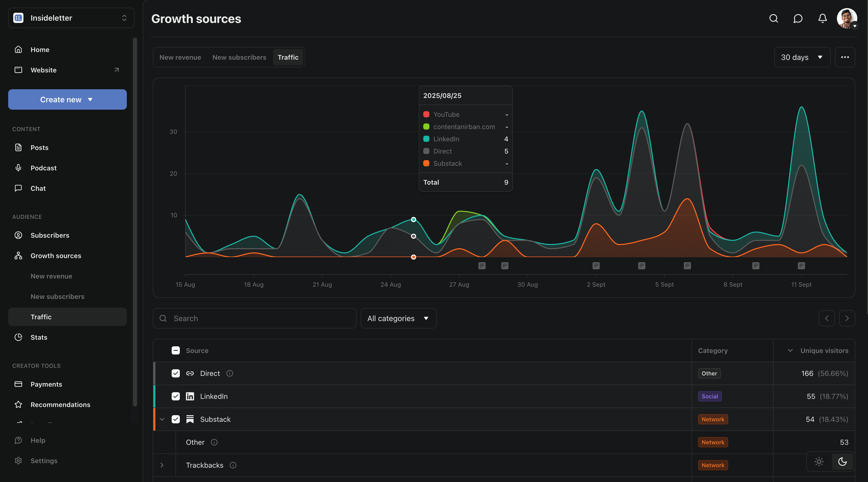Screen dimensions: 868x482
Task: Click the three-dots more options button
Action: [x=845, y=57]
